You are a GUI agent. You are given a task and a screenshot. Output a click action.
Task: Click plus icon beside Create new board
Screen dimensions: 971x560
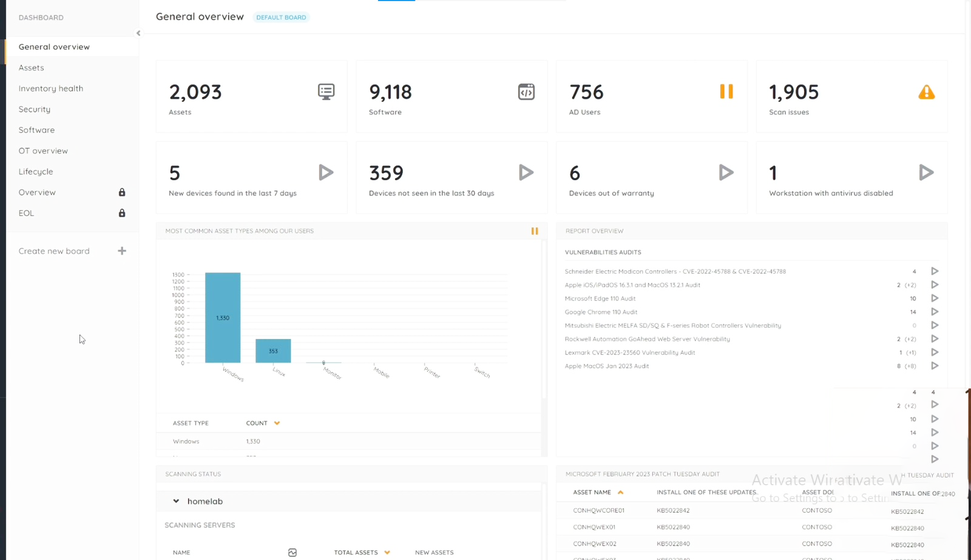122,251
